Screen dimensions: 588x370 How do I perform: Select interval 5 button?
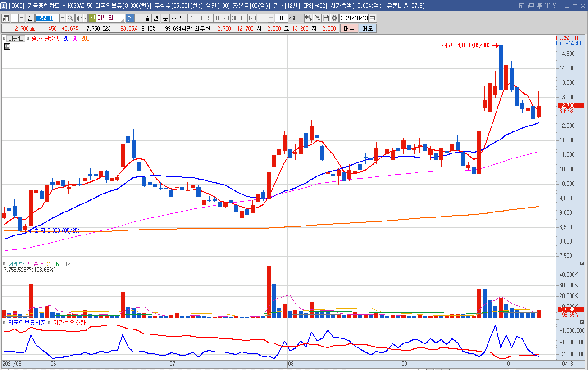tap(209, 18)
